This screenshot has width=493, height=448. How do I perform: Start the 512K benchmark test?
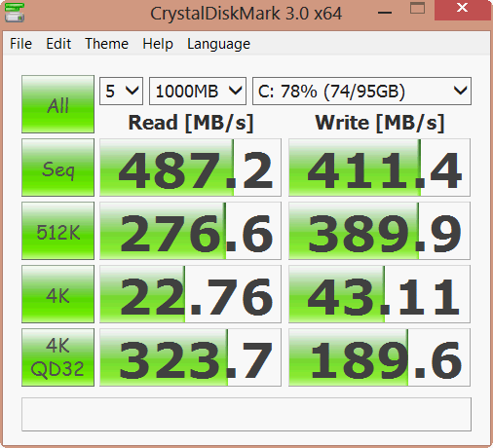click(57, 231)
